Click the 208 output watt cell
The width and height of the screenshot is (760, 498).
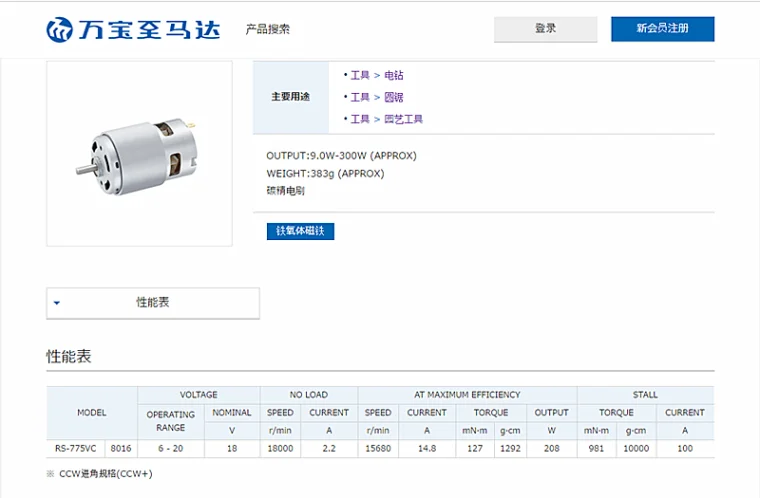pyautogui.click(x=552, y=449)
